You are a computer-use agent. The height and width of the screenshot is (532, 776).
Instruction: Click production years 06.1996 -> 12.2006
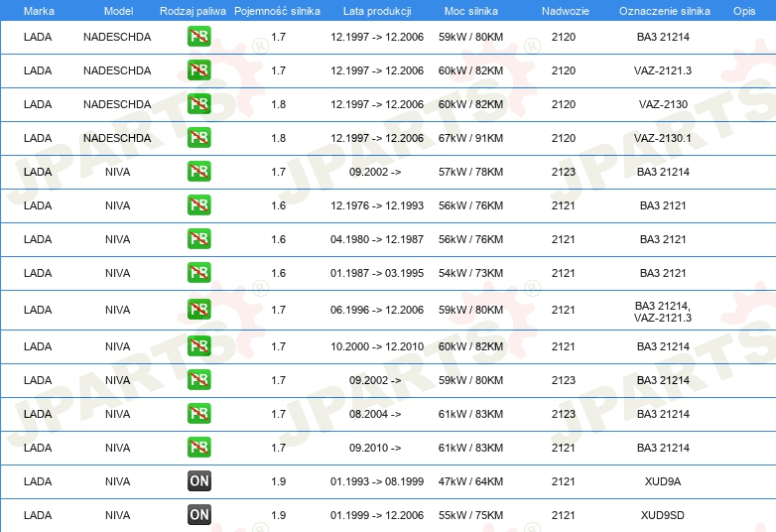[377, 310]
